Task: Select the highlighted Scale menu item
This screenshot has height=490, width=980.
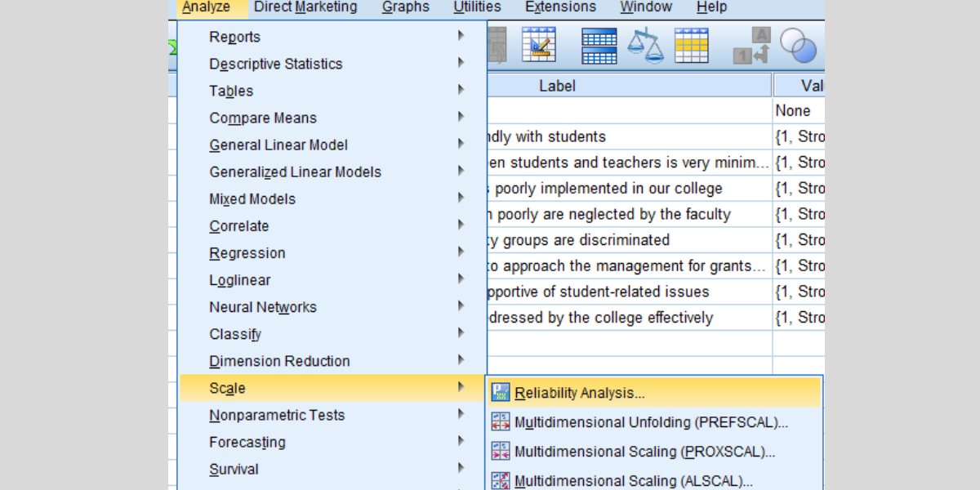Action: pyautogui.click(x=332, y=388)
